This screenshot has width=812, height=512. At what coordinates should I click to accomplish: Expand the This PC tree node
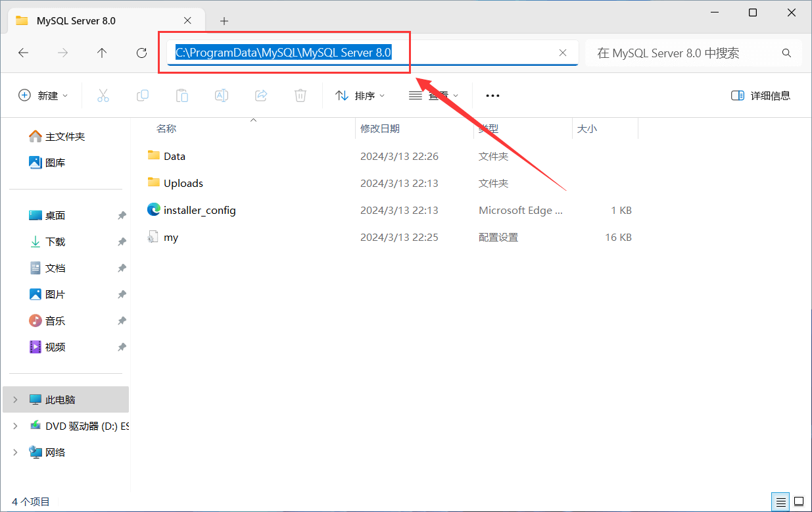16,399
